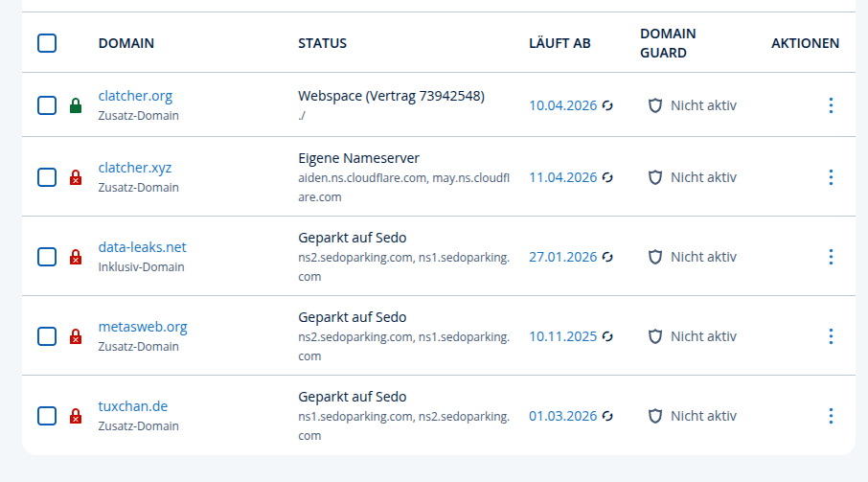Screen dimensions: 868x482
Task: Click 'Geparkt auf Sedo' in the tuxchan.de row
Action: pyautogui.click(x=352, y=398)
